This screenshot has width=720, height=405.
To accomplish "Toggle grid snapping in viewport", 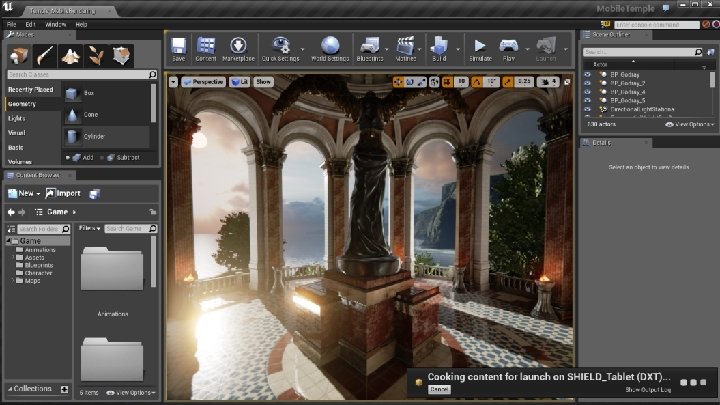I will pos(447,82).
